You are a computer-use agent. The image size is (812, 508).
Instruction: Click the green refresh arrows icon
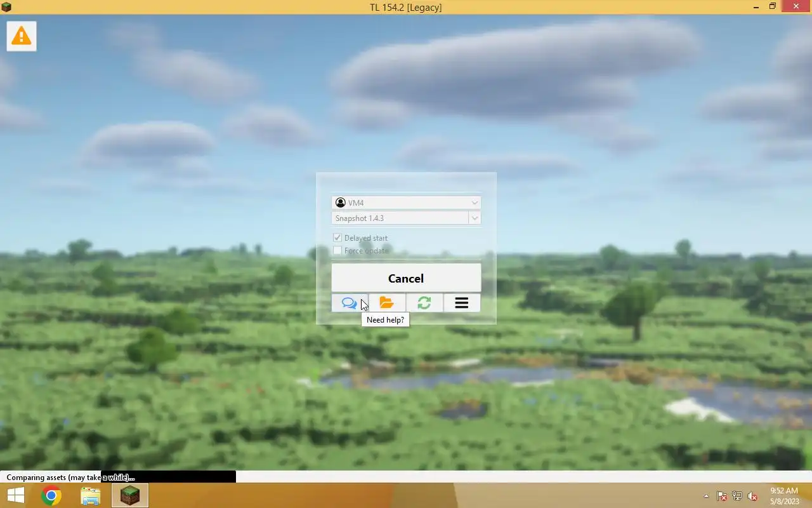(x=424, y=303)
